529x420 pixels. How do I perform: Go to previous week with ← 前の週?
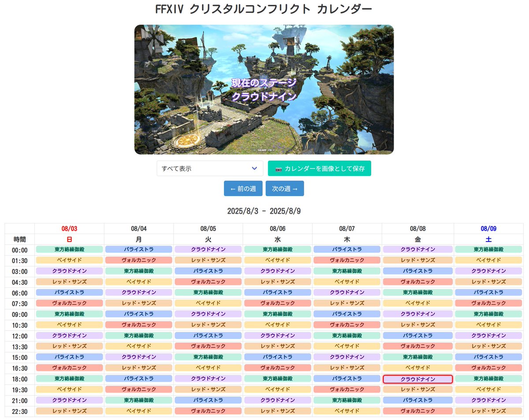(x=243, y=188)
